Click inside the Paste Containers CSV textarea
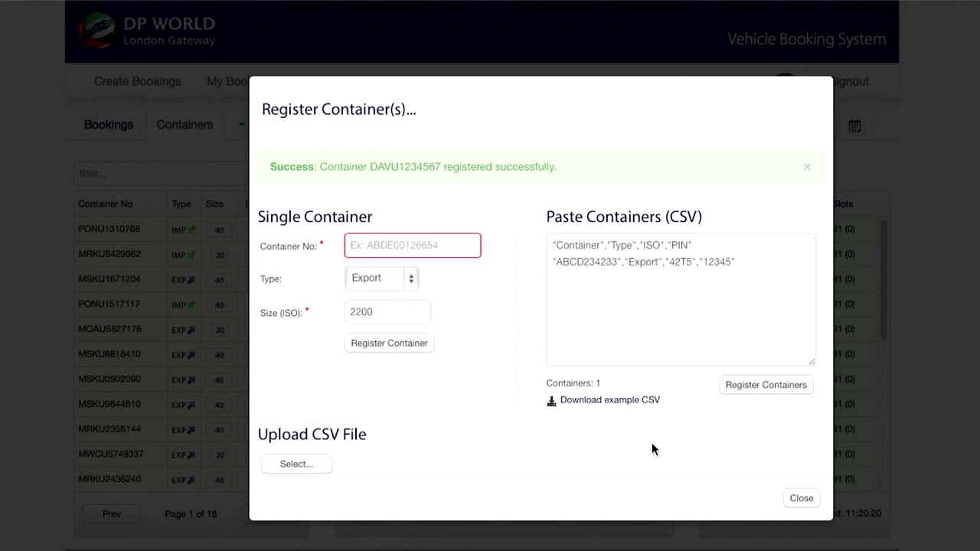980x551 pixels. (x=681, y=299)
